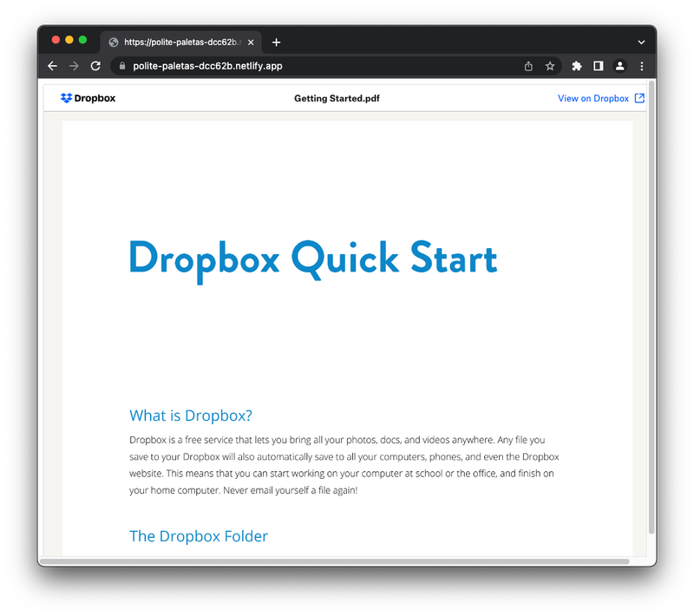This screenshot has width=694, height=616.
Task: Click the external-link icon beside View on Dropbox
Action: pyautogui.click(x=639, y=98)
